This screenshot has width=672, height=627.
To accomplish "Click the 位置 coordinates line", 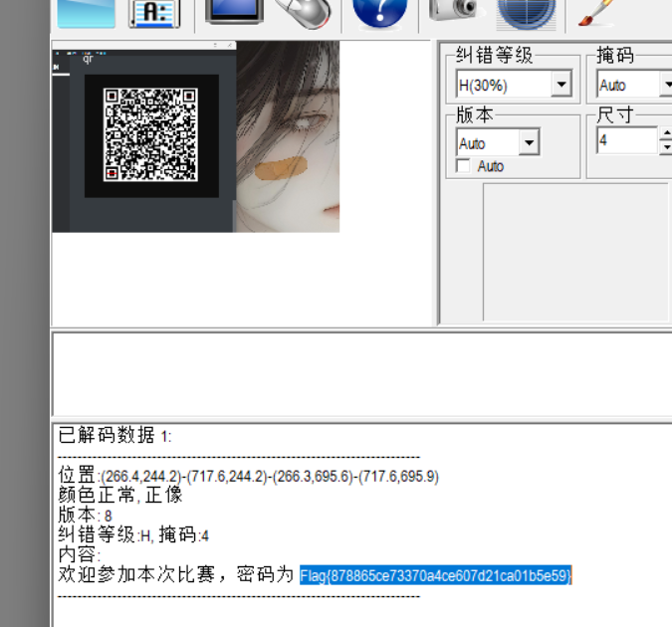I will (x=249, y=476).
